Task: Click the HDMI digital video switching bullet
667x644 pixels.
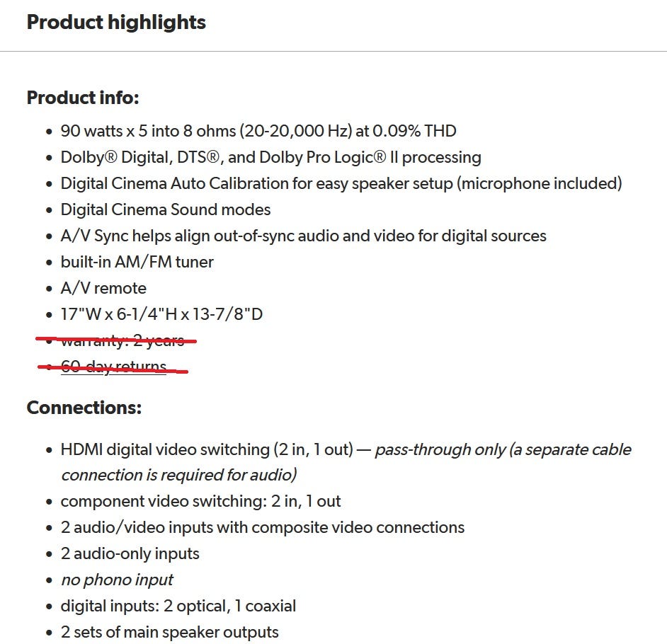Action: pyautogui.click(x=207, y=449)
